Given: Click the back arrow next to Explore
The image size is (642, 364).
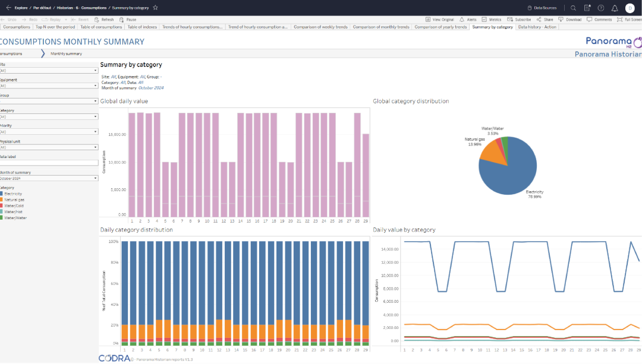Looking at the screenshot, I should 8,8.
